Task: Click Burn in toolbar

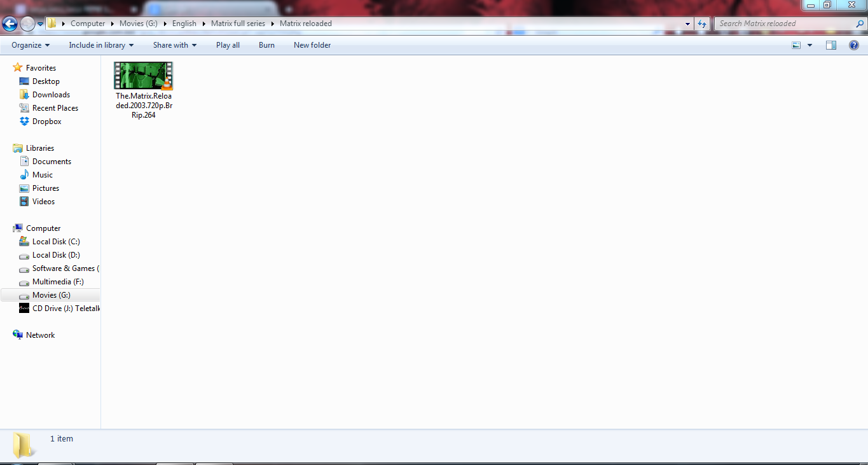Action: coord(266,45)
